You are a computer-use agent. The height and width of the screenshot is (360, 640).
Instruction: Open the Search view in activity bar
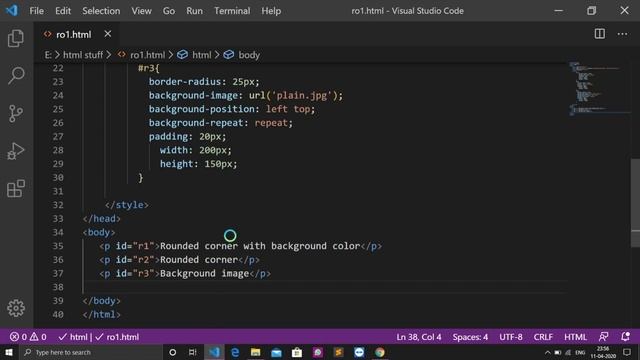16,76
